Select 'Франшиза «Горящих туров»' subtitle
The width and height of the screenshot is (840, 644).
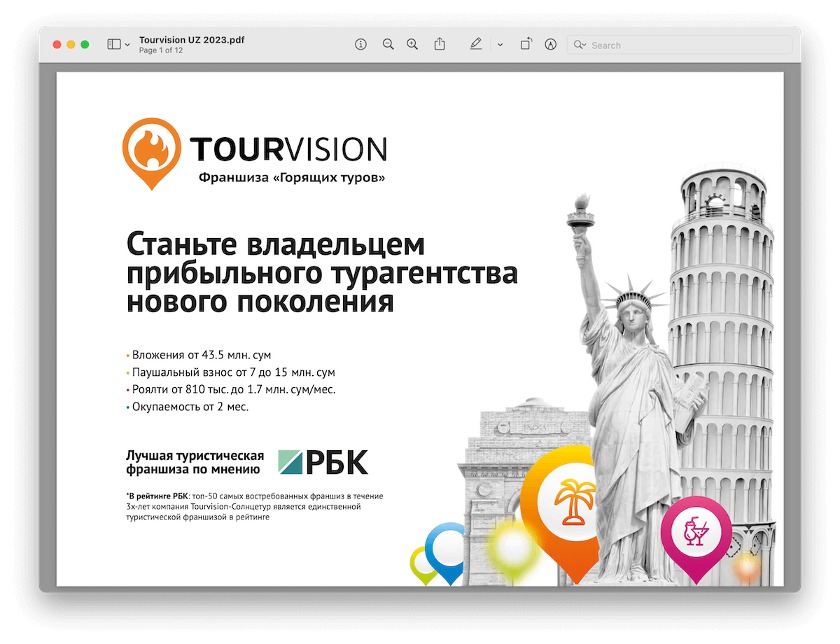pyautogui.click(x=292, y=178)
